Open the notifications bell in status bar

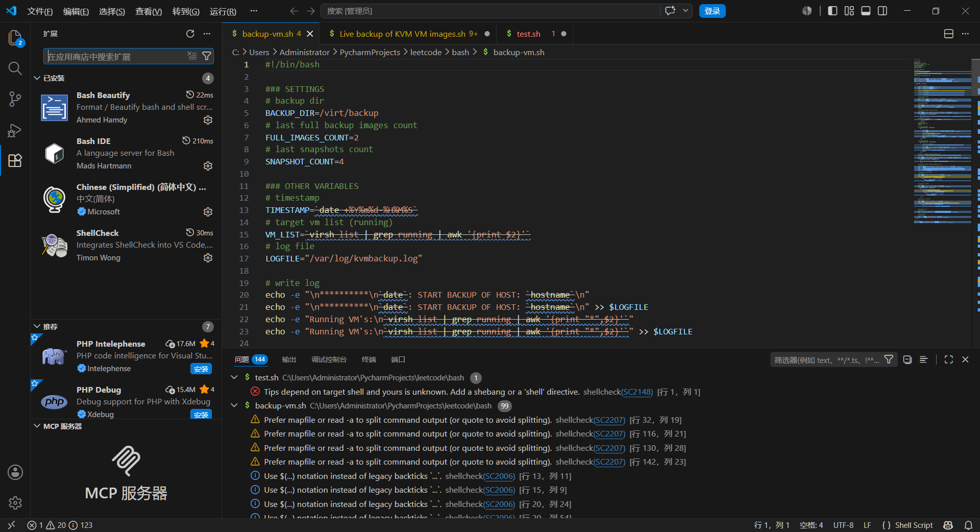(x=968, y=525)
